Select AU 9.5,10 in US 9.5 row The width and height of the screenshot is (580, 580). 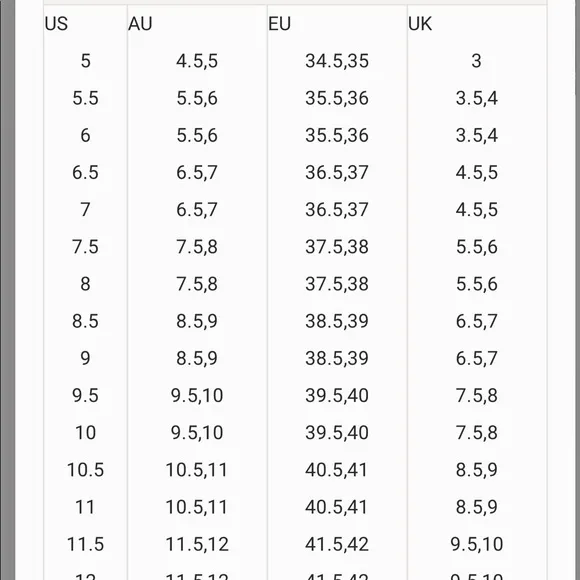197,395
